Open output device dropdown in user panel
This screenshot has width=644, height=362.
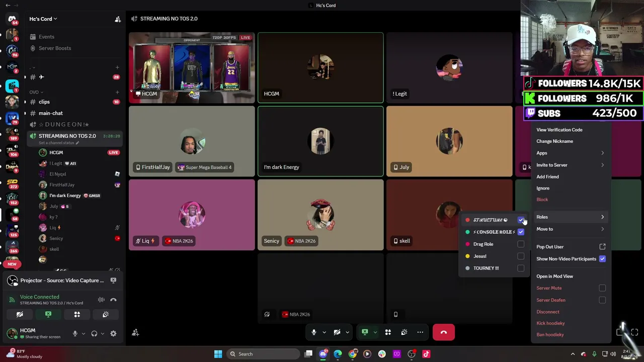tap(103, 333)
